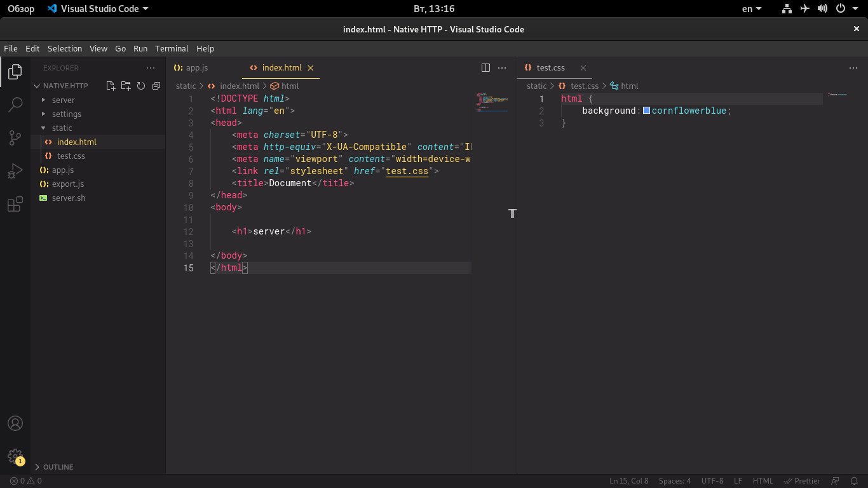Screen dimensions: 868x488
Task: Open server.sh in the file tree
Action: 98,198
